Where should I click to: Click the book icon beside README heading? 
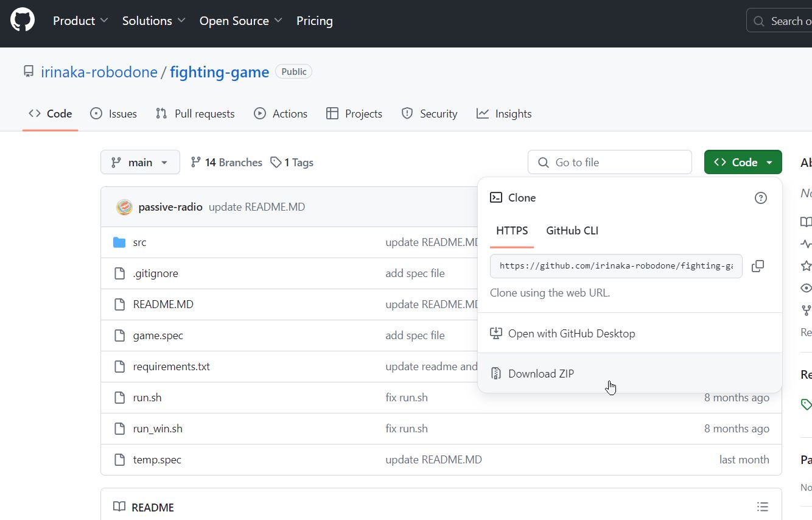(119, 507)
